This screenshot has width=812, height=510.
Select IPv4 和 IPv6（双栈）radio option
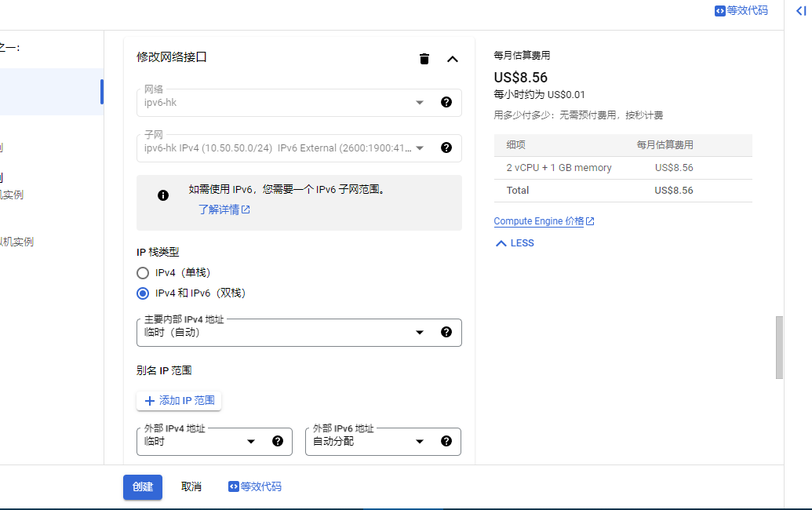coord(143,293)
